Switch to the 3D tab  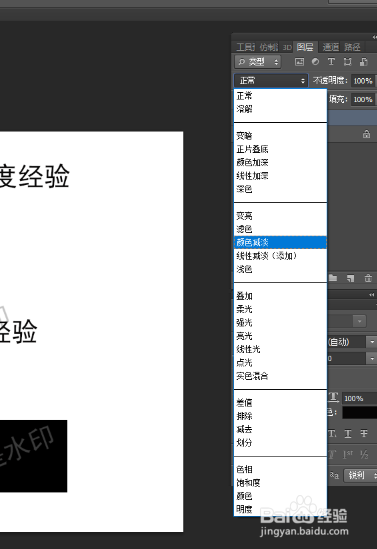pos(287,47)
